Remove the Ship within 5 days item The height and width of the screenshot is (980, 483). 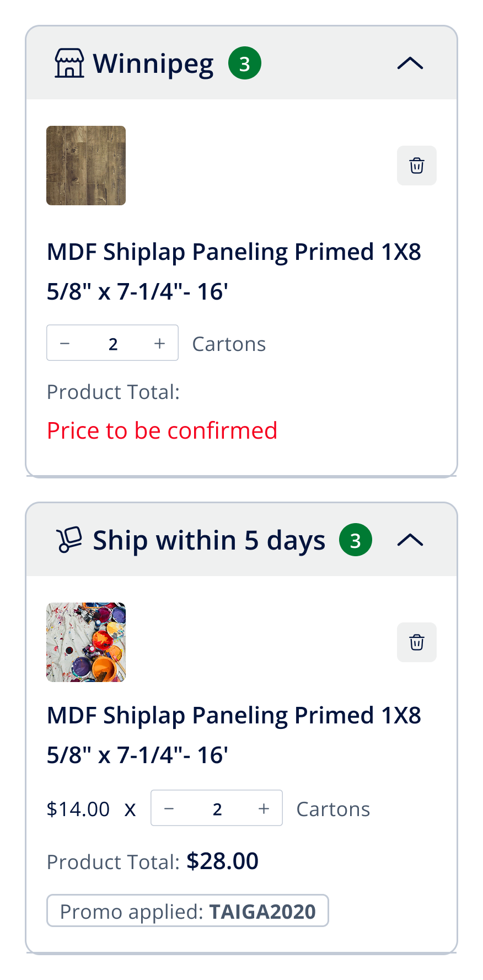coord(417,642)
